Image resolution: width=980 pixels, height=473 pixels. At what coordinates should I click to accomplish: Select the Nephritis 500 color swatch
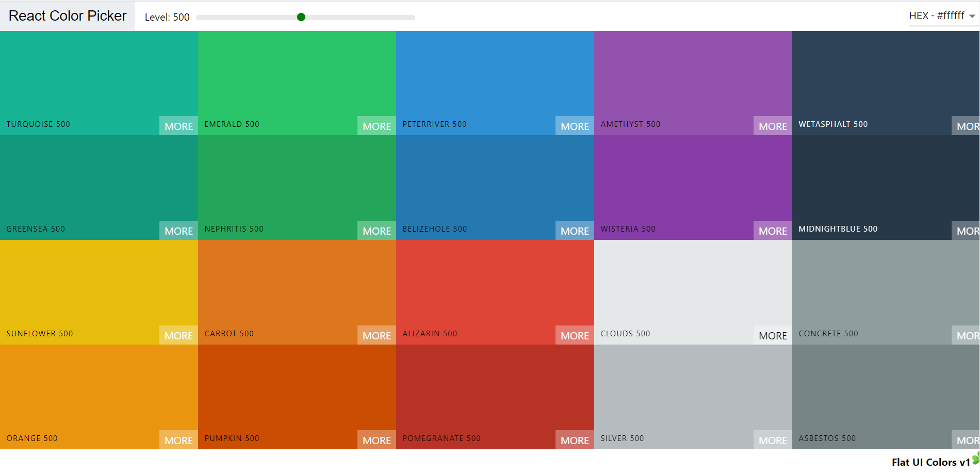(x=297, y=188)
